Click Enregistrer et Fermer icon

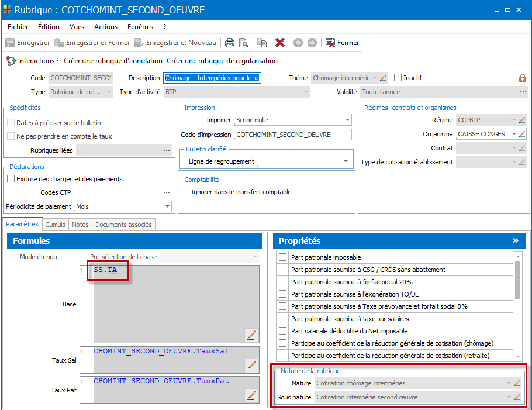(59, 43)
